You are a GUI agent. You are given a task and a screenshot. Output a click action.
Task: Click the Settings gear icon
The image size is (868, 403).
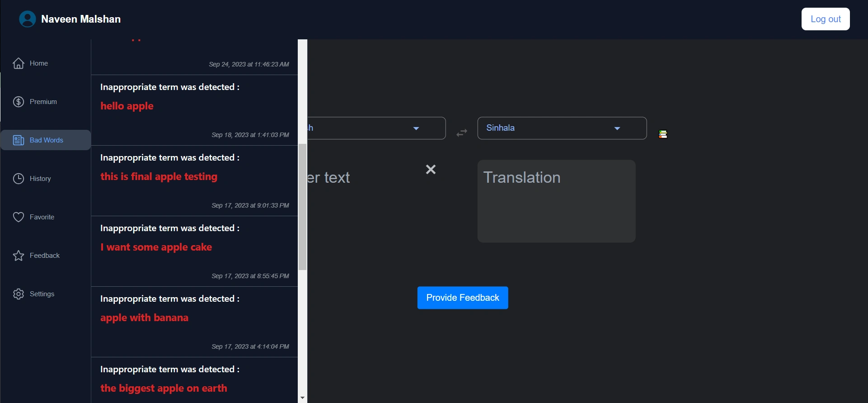(x=19, y=294)
